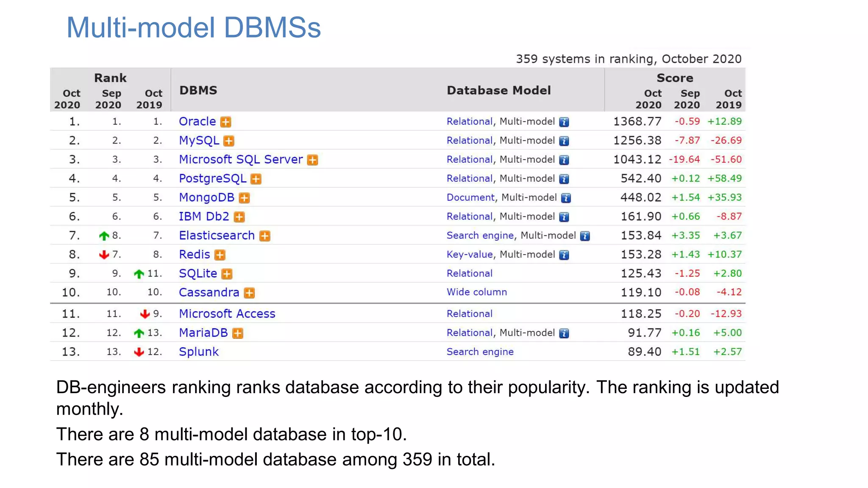
Task: Click the info icon in MariaDB row
Action: coord(564,333)
